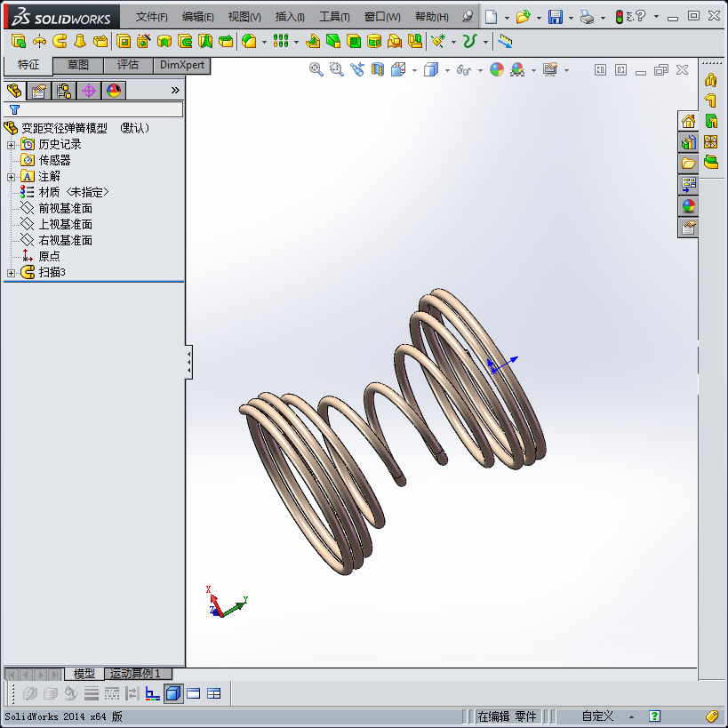The width and height of the screenshot is (728, 728).
Task: Open the 文件(F) menu
Action: (x=151, y=17)
